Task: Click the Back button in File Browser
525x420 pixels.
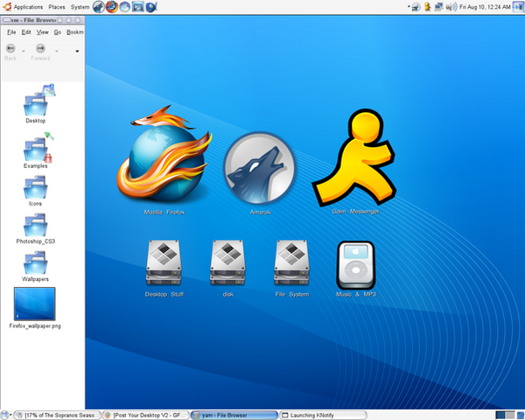Action: (10, 52)
